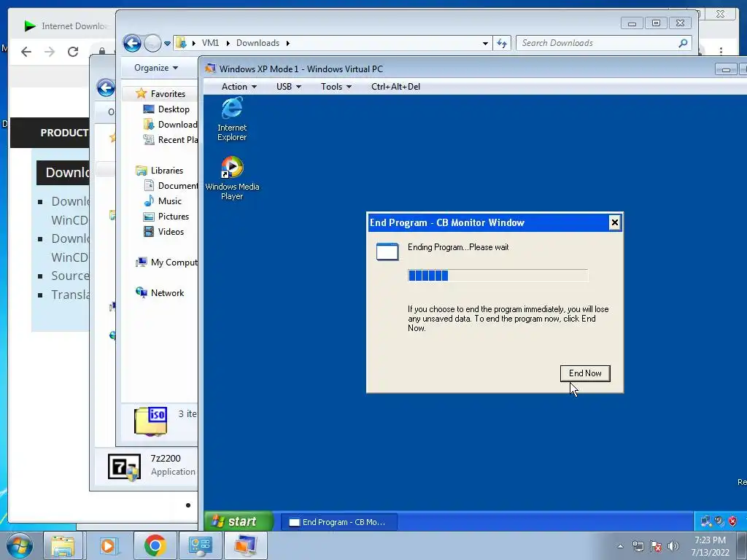Viewport: 747px width, 560px height.
Task: Go back in rear Explorer window
Action: pyautogui.click(x=106, y=87)
